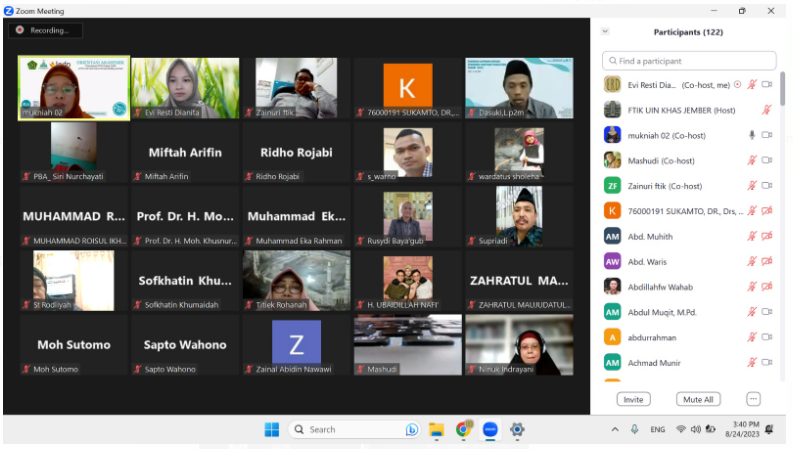The image size is (793, 449).
Task: Toggle microphone for Evi Resti Dia in list
Action: coord(752,84)
